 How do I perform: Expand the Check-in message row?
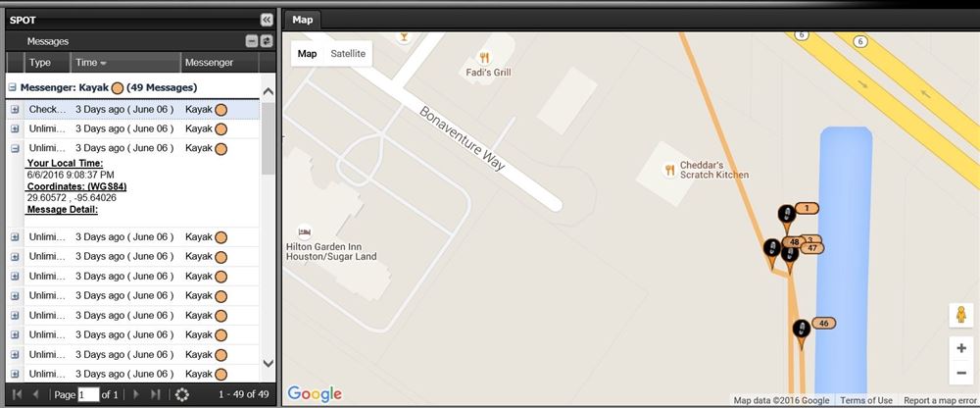pyautogui.click(x=15, y=110)
